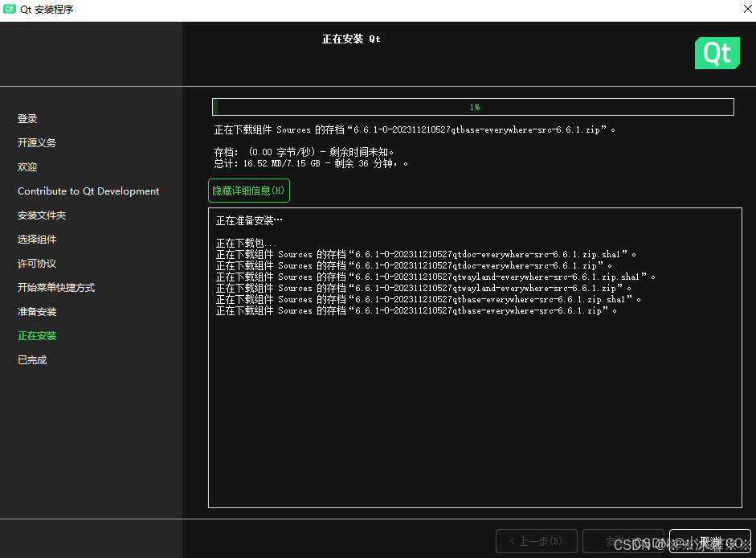The width and height of the screenshot is (756, 558).
Task: Click the 正在安装 Qt heading
Action: pyautogui.click(x=351, y=39)
